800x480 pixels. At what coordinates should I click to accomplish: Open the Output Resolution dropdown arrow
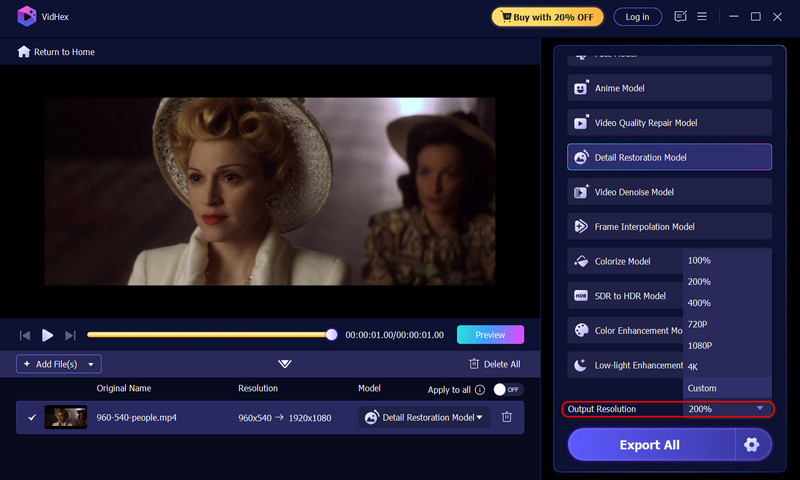760,408
